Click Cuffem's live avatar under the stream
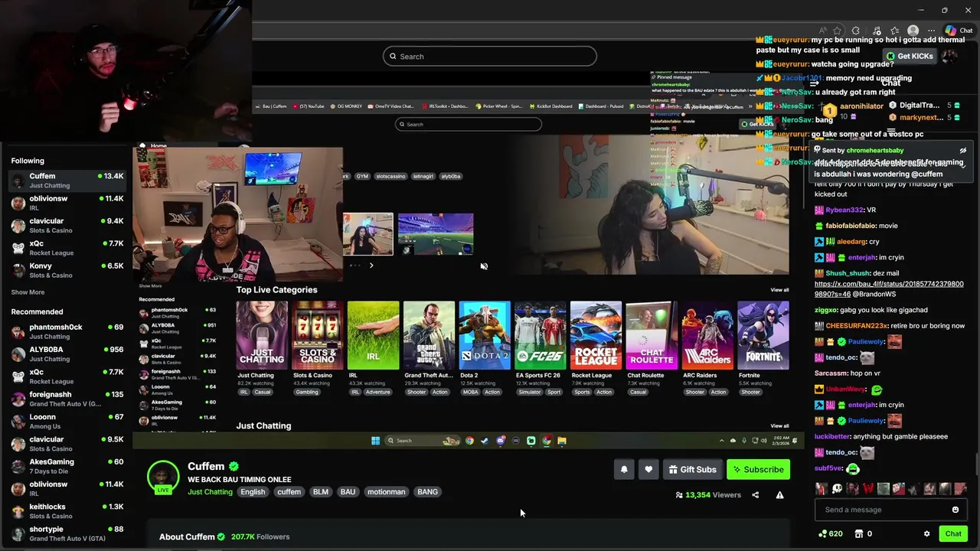Viewport: 980px width, 551px height. tap(163, 477)
